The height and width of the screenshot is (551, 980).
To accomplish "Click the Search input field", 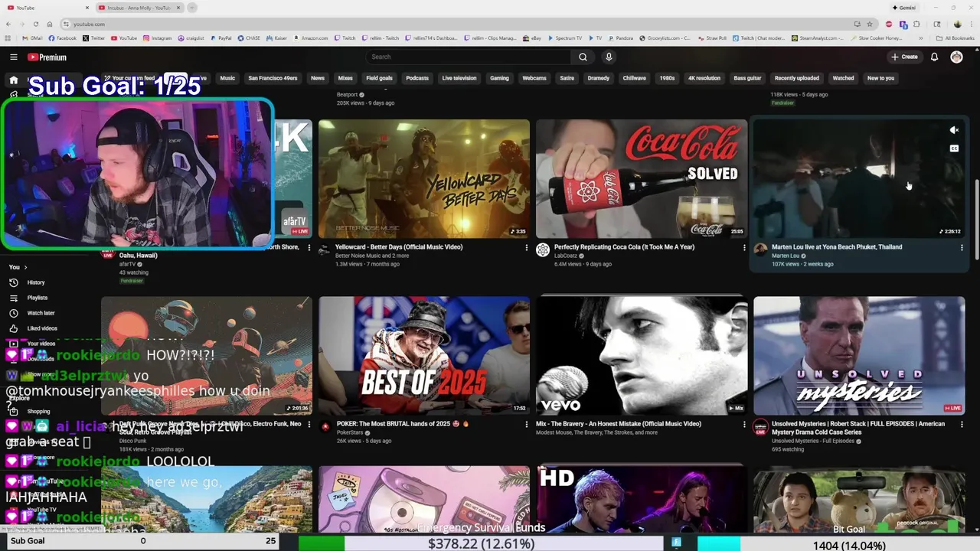I will click(469, 57).
